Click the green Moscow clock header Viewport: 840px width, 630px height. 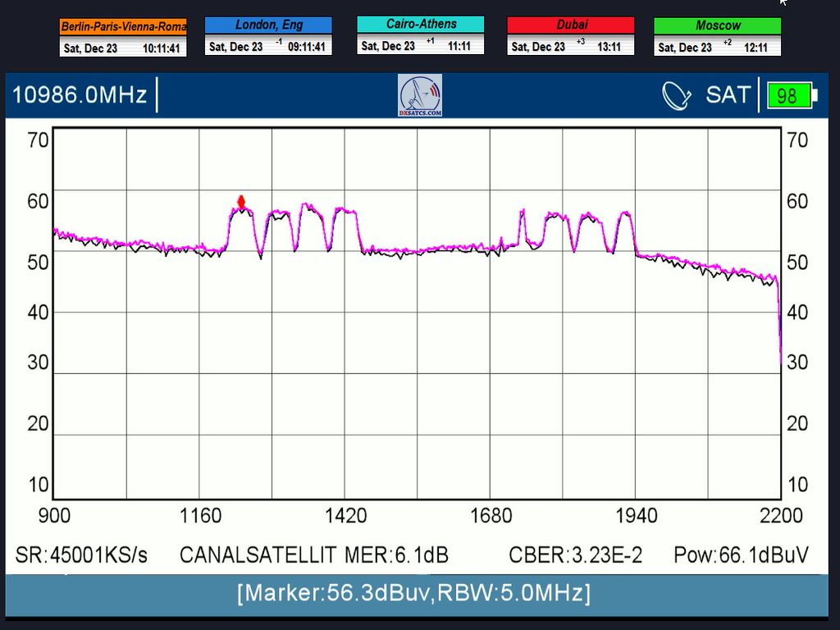(717, 26)
